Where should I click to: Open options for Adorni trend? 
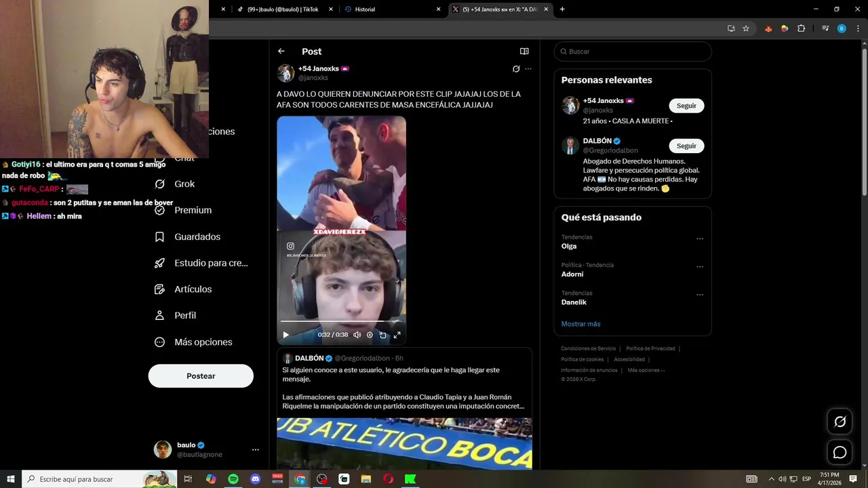point(700,266)
